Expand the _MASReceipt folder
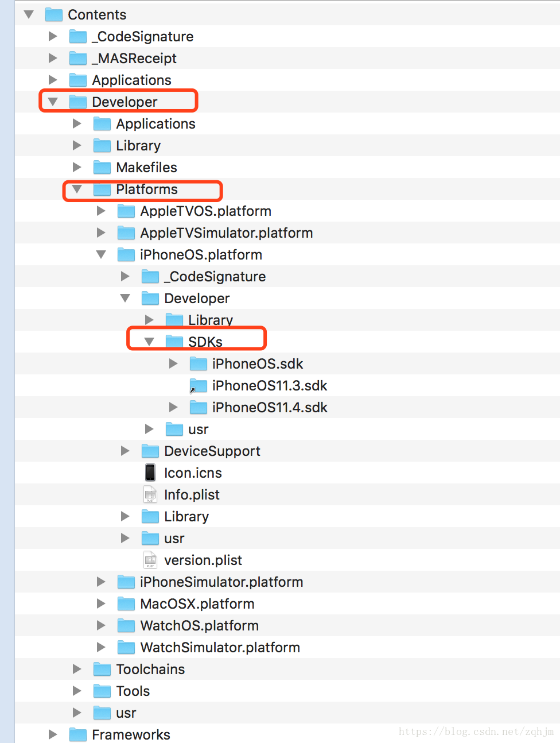This screenshot has height=743, width=560. [x=53, y=58]
